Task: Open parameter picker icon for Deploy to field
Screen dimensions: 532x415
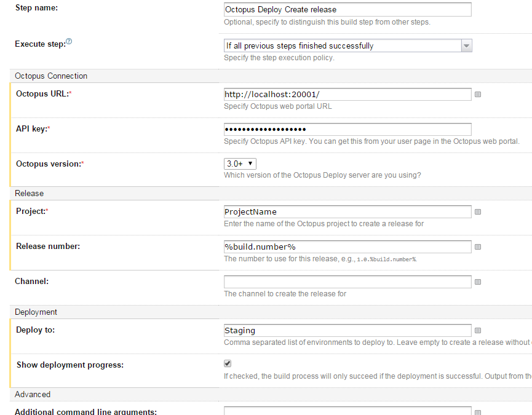Action: 478,331
